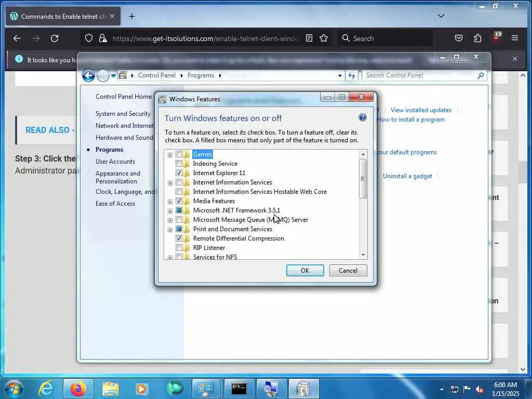Viewport: 532px width, 399px height.
Task: Dismiss the Firefox notification bar
Action: point(515,59)
